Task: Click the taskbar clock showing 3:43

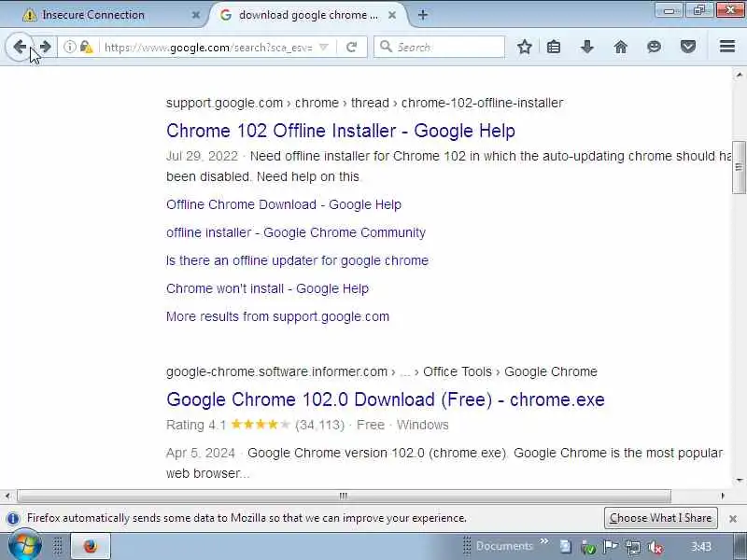Action: pyautogui.click(x=701, y=547)
